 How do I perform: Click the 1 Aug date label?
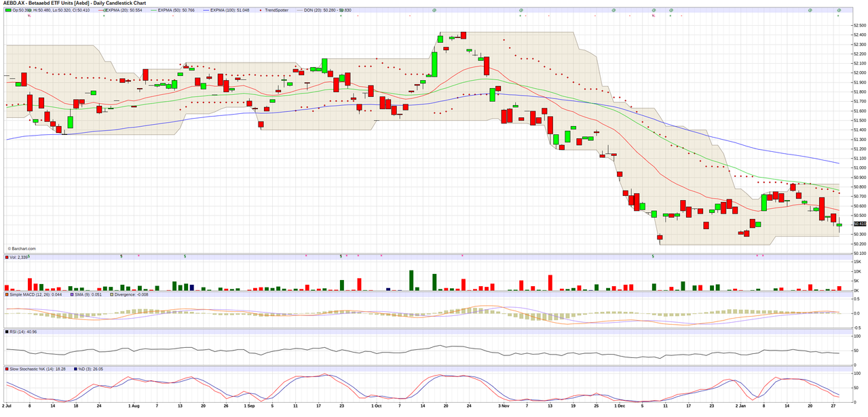[134, 405]
